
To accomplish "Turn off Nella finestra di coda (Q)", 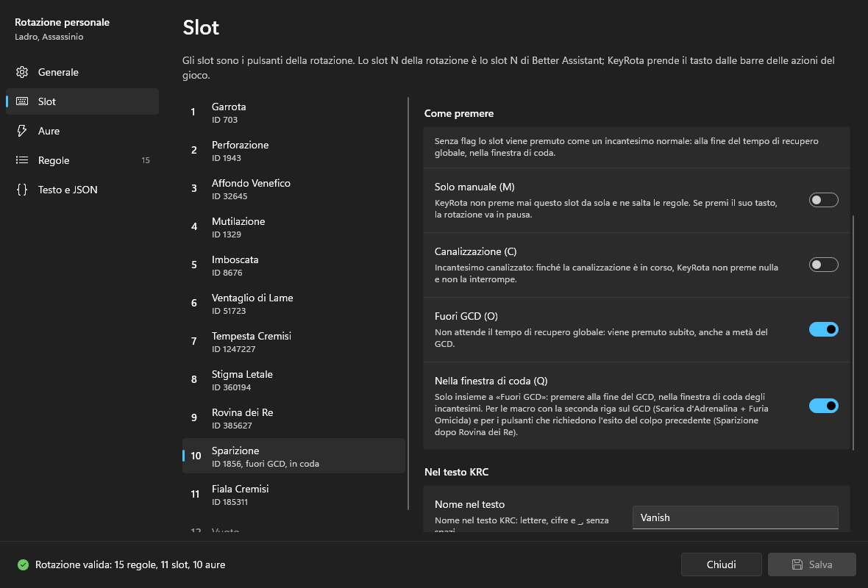I will 823,406.
